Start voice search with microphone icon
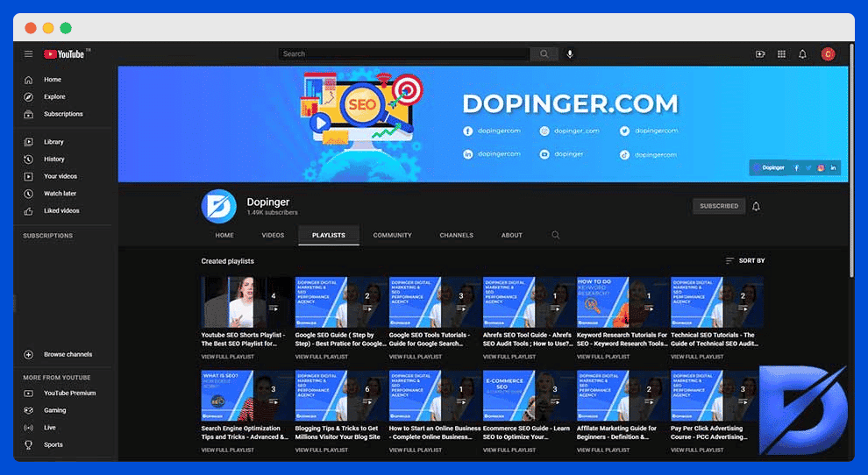 click(x=570, y=53)
